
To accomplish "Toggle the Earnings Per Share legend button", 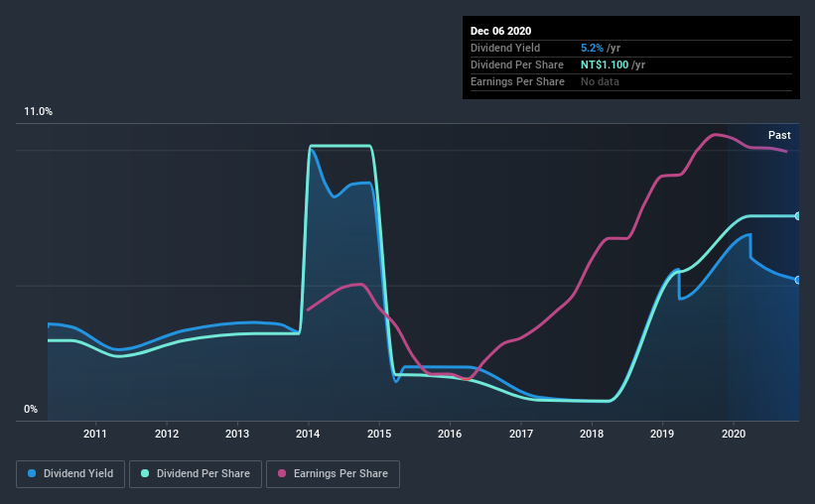I will 333,474.
